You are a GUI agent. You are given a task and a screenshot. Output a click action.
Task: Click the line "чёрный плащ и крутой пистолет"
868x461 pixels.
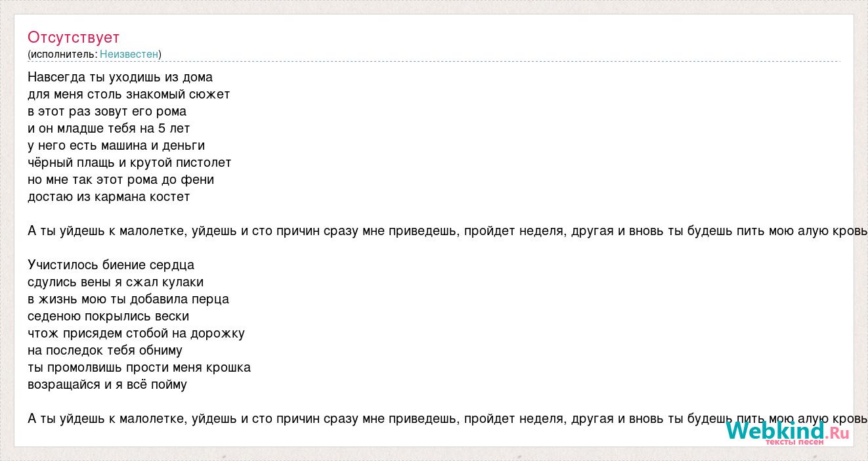point(129,162)
